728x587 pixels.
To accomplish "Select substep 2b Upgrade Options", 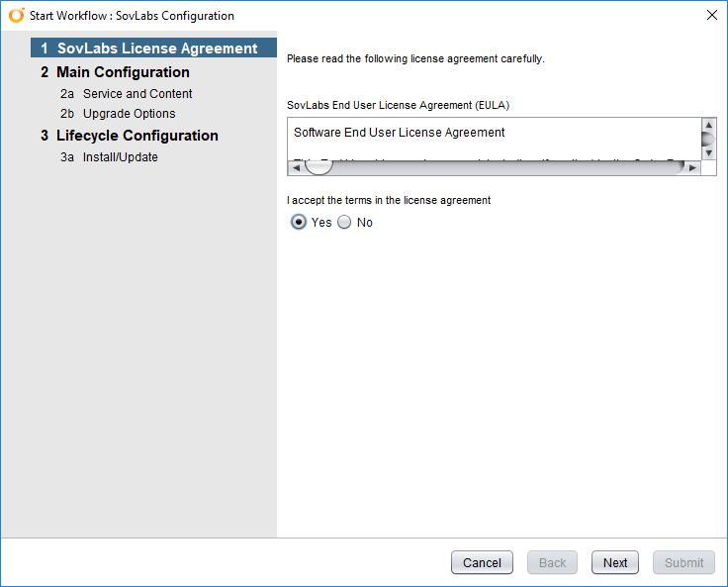I will tap(127, 114).
